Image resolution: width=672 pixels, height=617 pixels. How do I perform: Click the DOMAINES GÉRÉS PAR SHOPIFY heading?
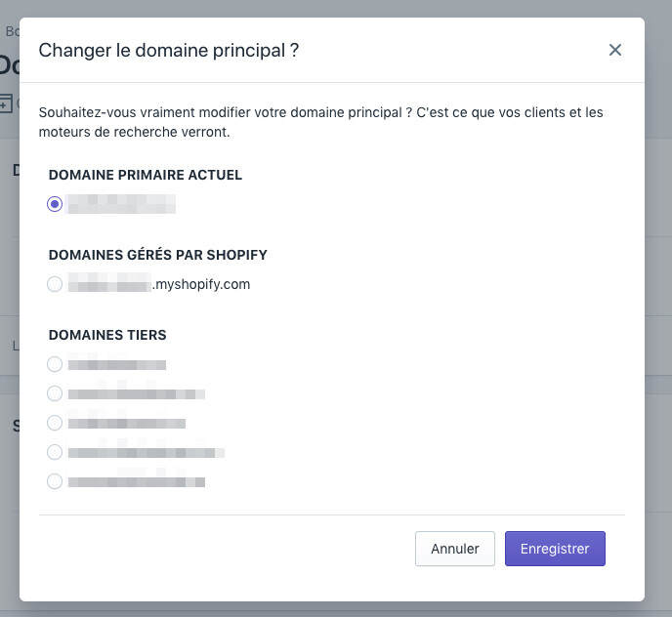coord(157,255)
